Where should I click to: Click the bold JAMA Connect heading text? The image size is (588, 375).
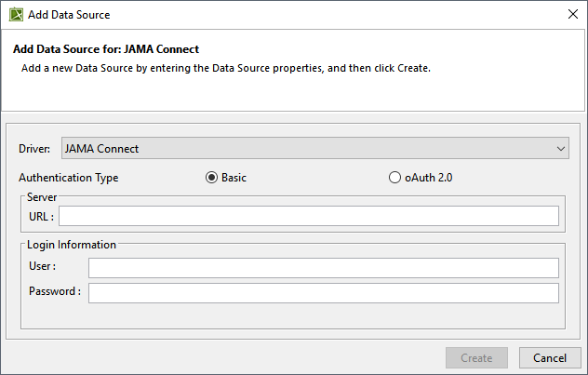[x=106, y=48]
